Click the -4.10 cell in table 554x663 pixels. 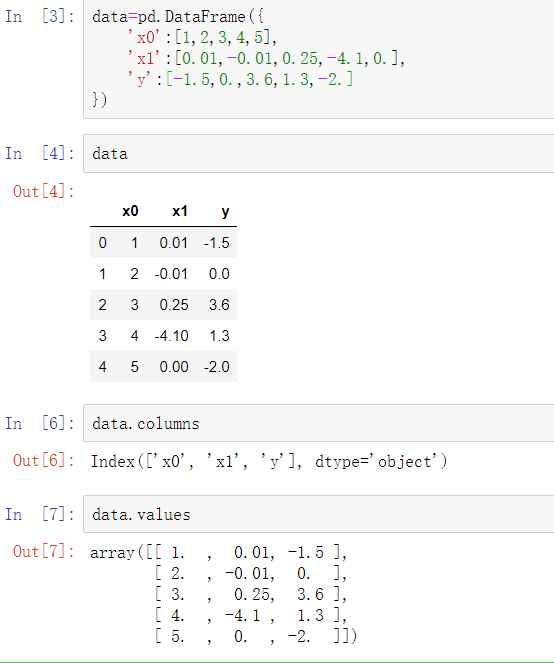tap(172, 336)
